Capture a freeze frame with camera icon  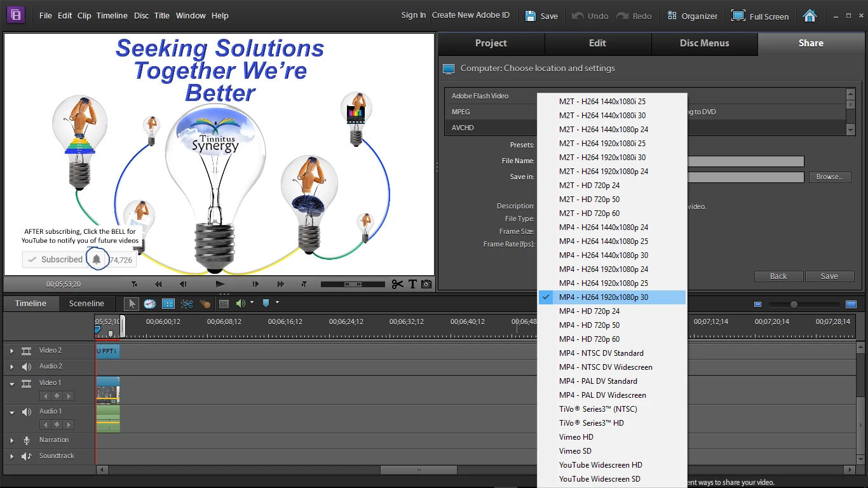point(426,284)
